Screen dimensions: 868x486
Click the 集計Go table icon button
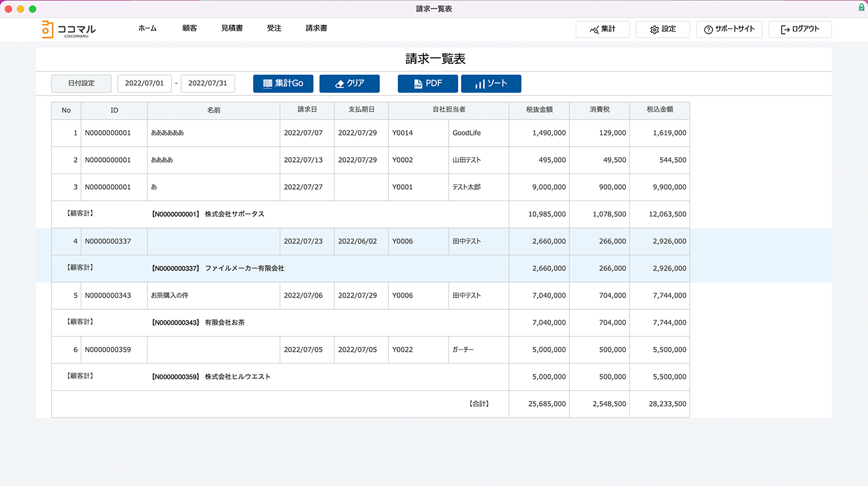tap(283, 84)
